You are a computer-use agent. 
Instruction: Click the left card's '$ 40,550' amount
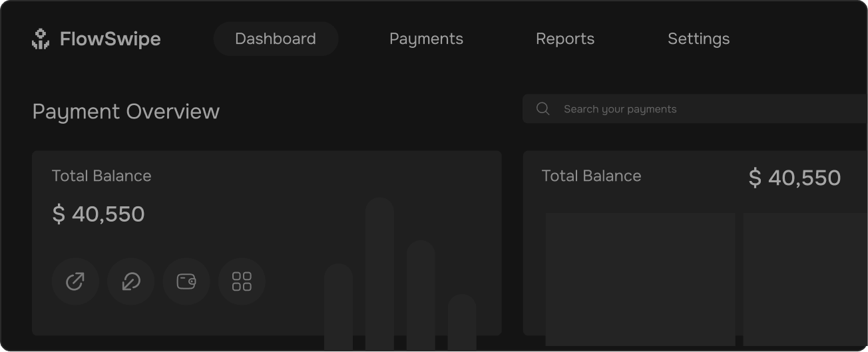[99, 214]
